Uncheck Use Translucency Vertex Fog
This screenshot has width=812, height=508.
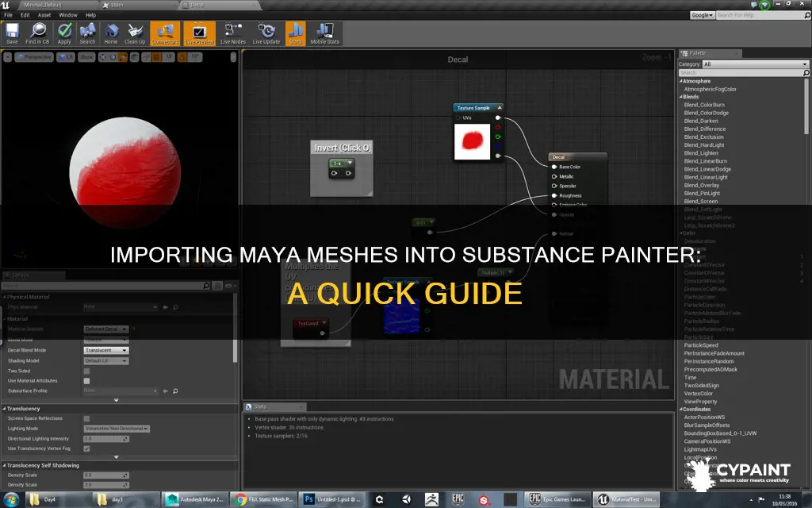[86, 449]
